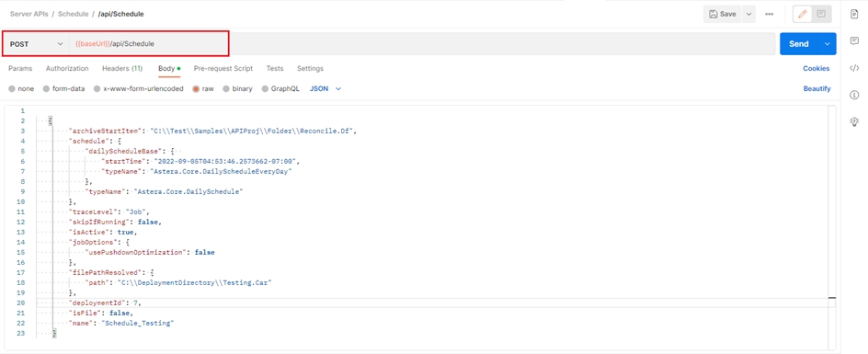Image resolution: width=868 pixels, height=354 pixels.
Task: Switch to pencil edit mode icon
Action: [x=803, y=15]
